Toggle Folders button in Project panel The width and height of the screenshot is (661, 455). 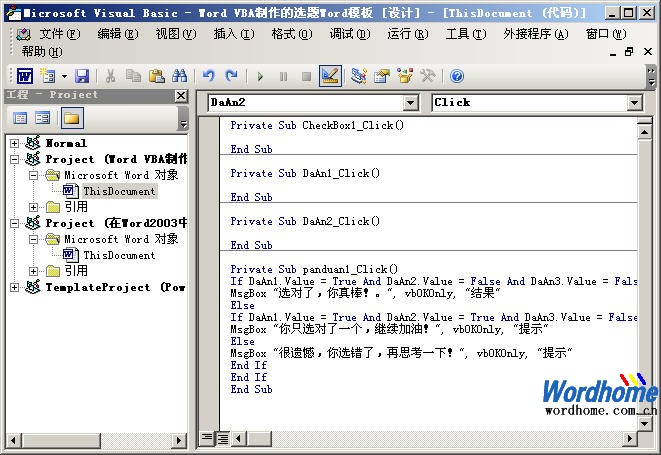coord(72,118)
